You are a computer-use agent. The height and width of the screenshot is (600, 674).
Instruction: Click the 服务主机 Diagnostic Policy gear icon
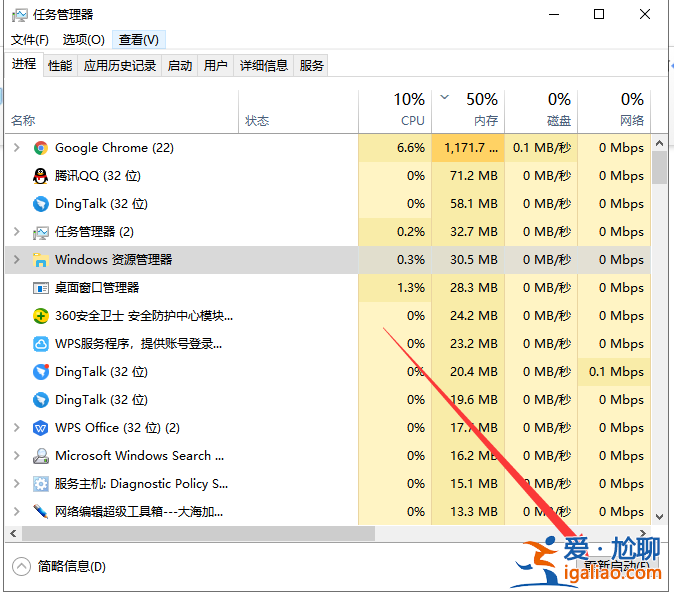[x=41, y=484]
